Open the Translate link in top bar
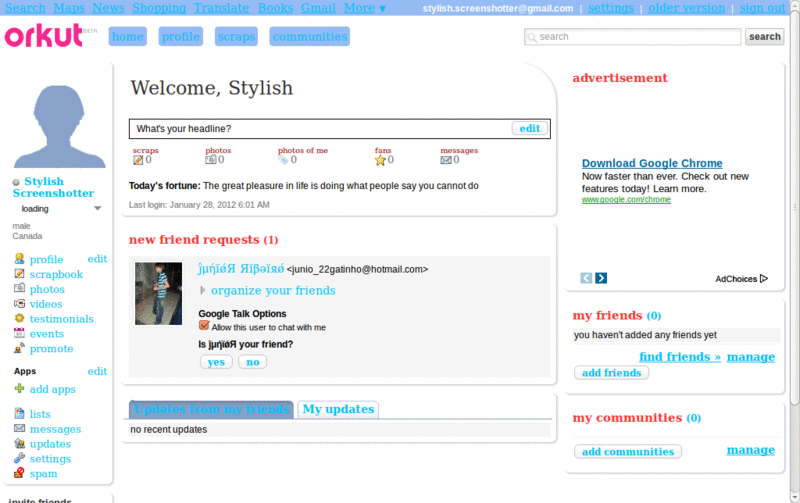Image resolution: width=800 pixels, height=503 pixels. (221, 8)
